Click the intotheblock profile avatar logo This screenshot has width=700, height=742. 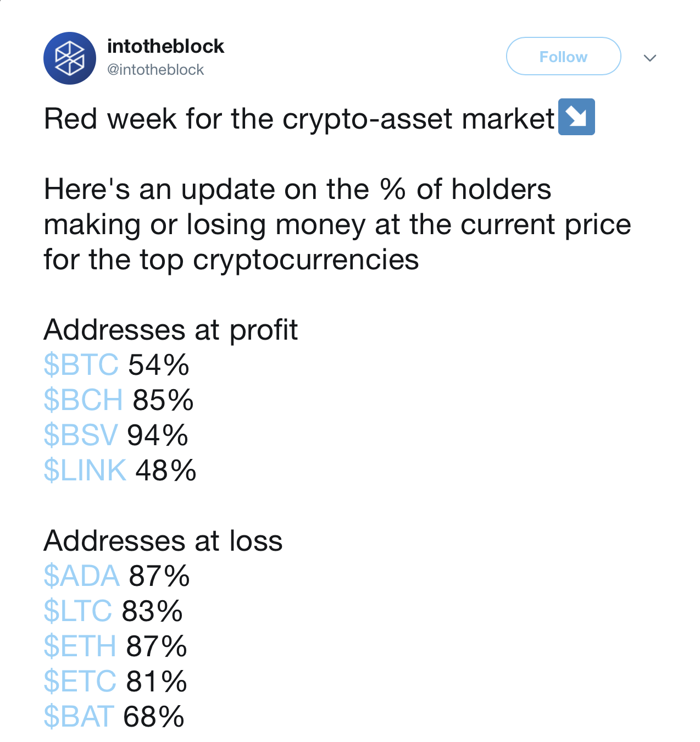tap(70, 58)
